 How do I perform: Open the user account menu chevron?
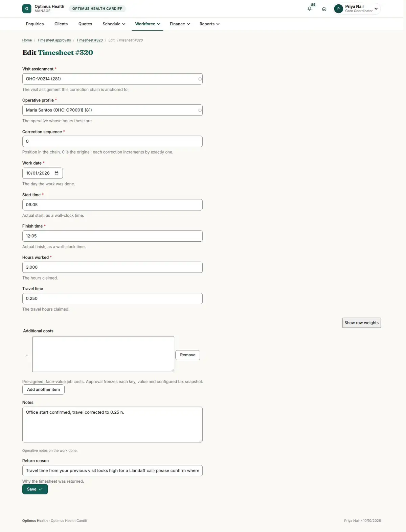point(376,9)
